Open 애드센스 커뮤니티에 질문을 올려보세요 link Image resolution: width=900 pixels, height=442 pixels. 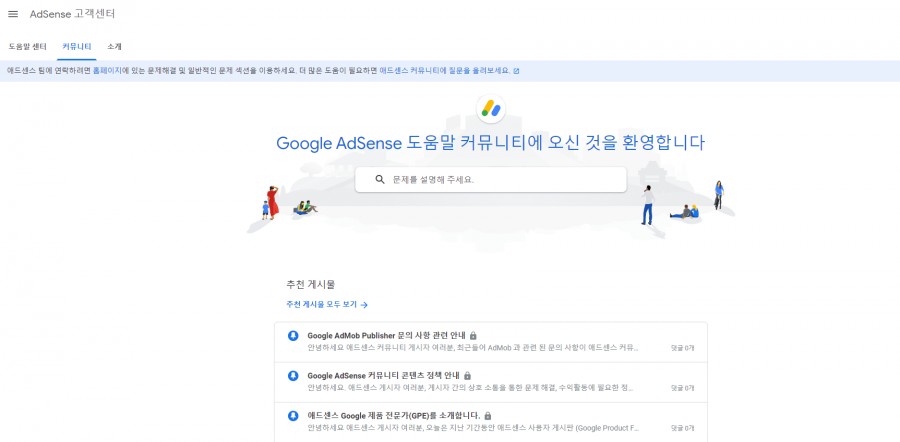tap(445, 71)
